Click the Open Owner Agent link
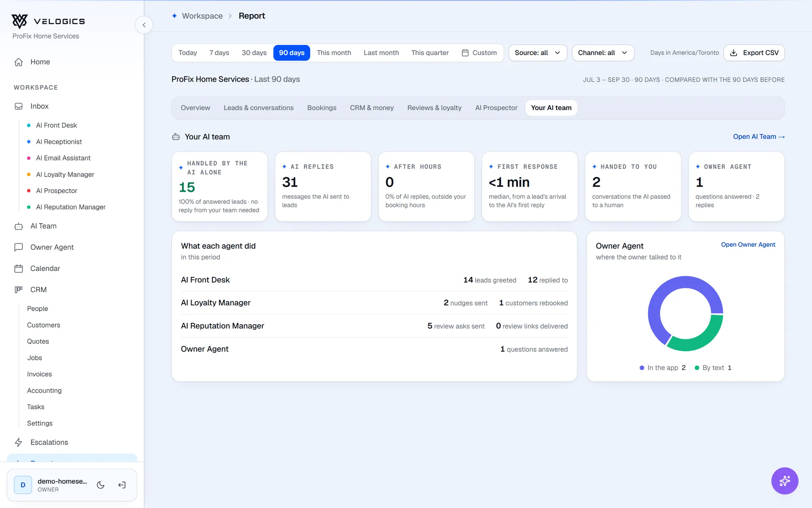This screenshot has width=812, height=508. (x=748, y=245)
